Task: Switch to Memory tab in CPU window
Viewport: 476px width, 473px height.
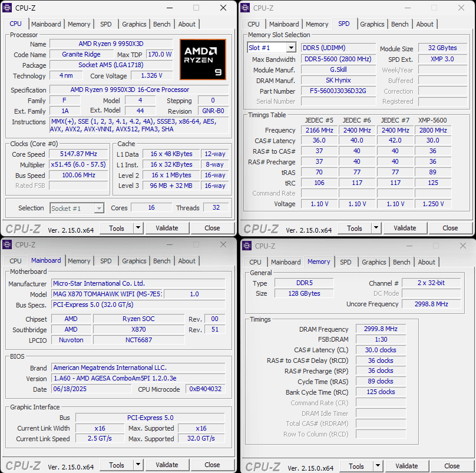Action: (79, 24)
